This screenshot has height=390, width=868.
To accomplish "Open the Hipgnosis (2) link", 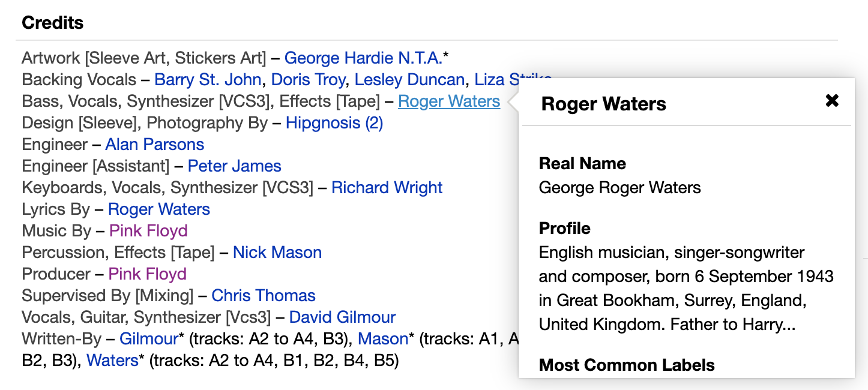I will [334, 123].
